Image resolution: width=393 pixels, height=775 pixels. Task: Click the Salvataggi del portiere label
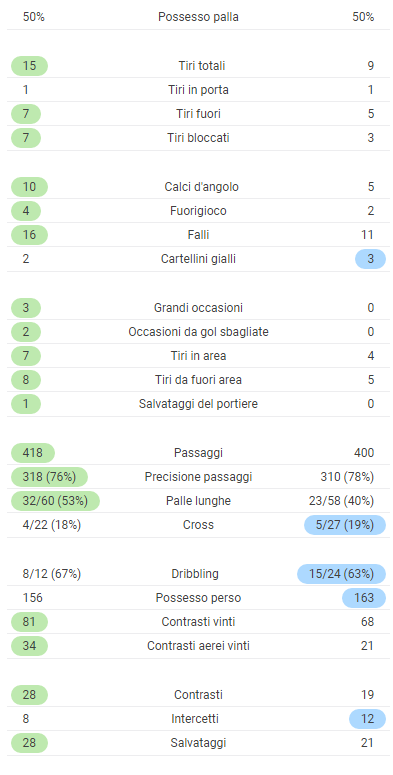198,404
